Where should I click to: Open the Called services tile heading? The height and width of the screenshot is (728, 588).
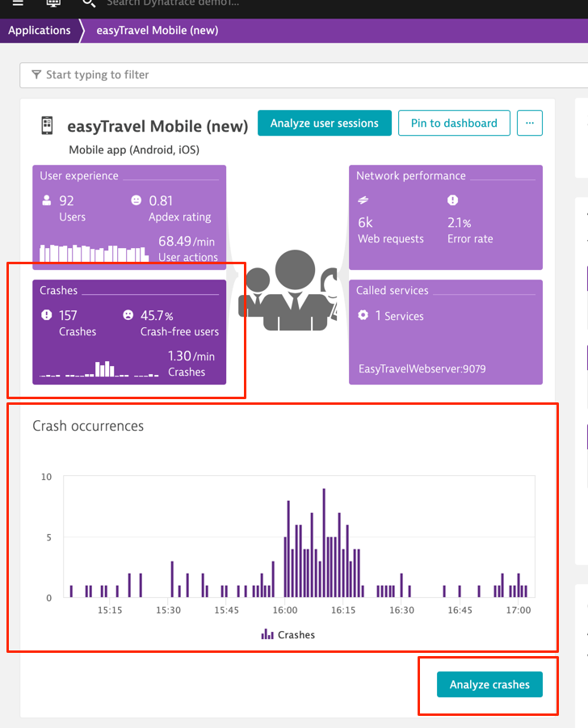pos(393,291)
